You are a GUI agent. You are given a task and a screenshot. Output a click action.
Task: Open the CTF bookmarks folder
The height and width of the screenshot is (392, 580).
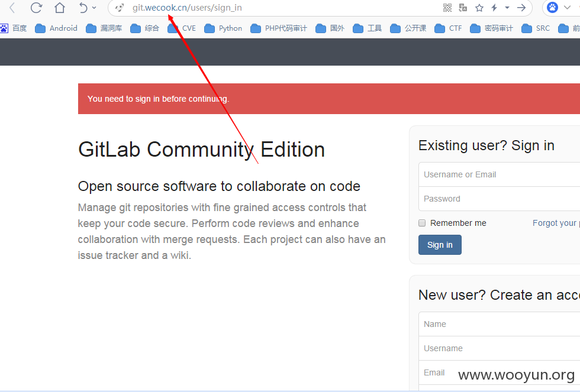(x=449, y=28)
